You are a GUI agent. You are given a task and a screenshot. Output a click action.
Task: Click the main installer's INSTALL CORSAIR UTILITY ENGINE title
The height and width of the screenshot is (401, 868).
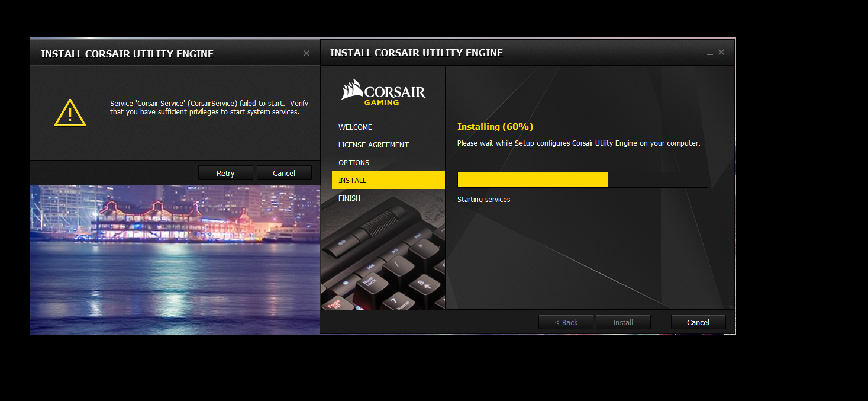click(417, 53)
